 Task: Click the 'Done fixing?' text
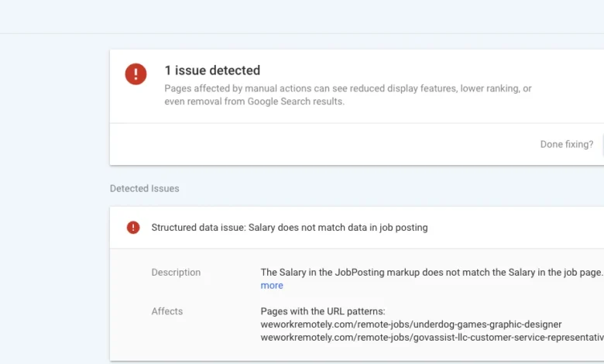[x=566, y=144]
